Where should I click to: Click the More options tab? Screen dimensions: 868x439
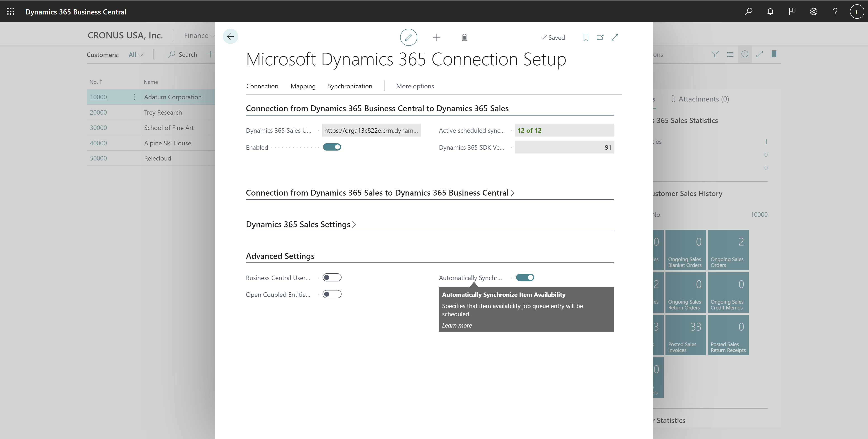click(415, 86)
